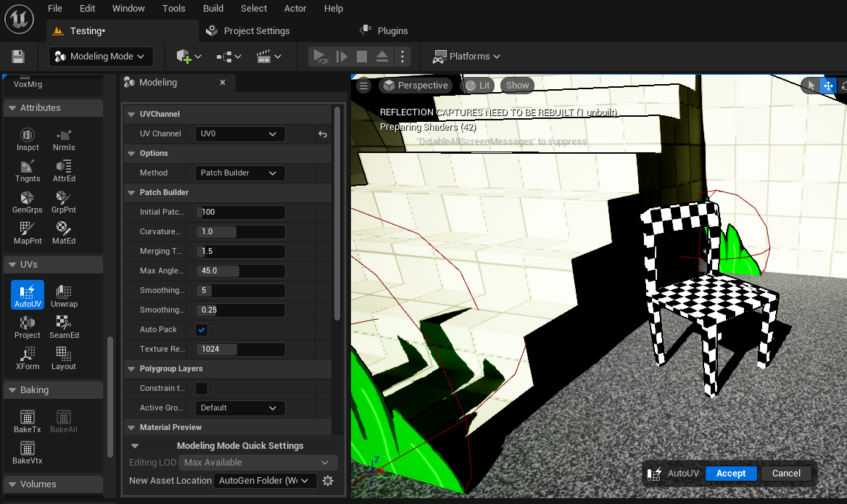847x504 pixels.
Task: Select the Unwrap tool in the UVs section
Action: coord(64,295)
